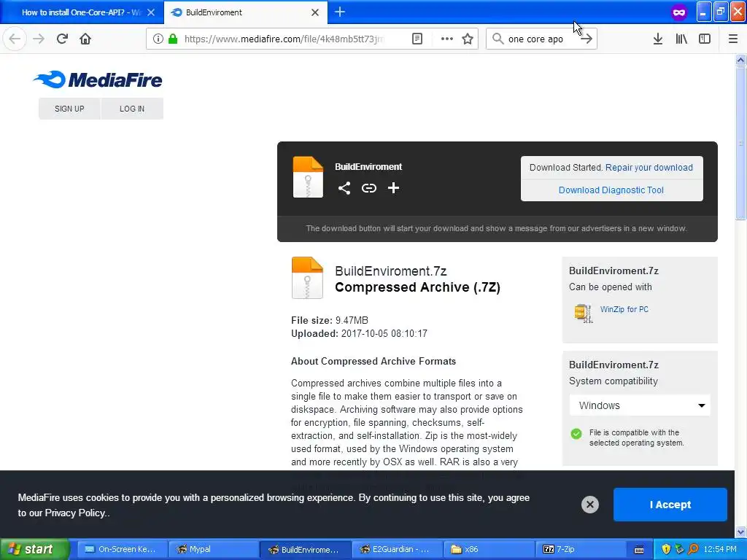
Task: Click the 'File size: 9.47MB' text
Action: 330,321
